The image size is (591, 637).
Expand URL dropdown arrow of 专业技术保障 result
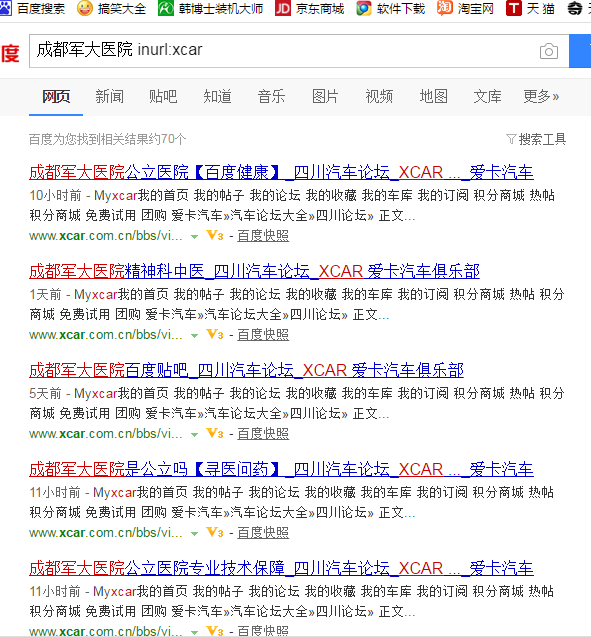[x=195, y=632]
